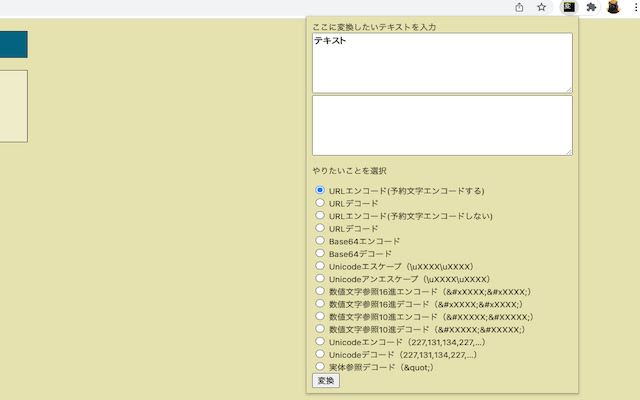The height and width of the screenshot is (400, 640).
Task: Click the empty output textarea
Action: 442,125
